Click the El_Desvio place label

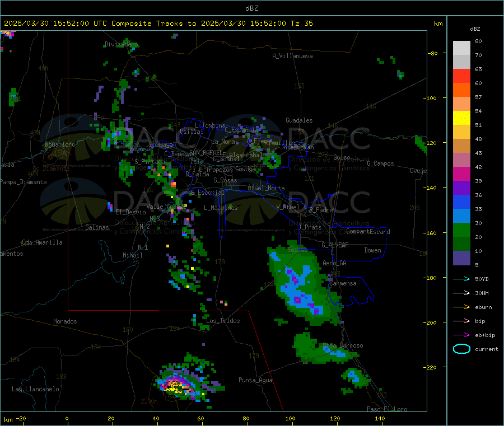pyautogui.click(x=130, y=212)
